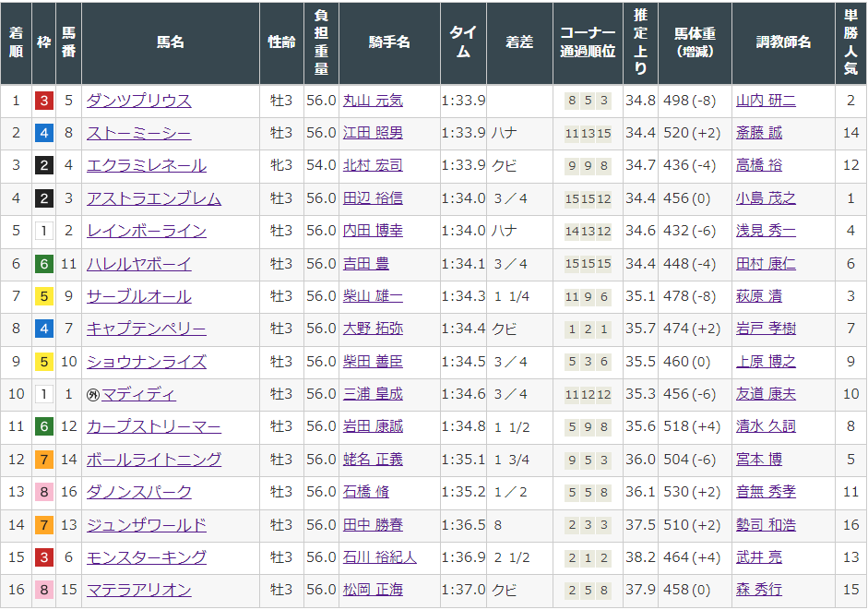Viewport: 868px width, 610px height.
Task: Click the 騎手名 column header
Action: coord(389,42)
